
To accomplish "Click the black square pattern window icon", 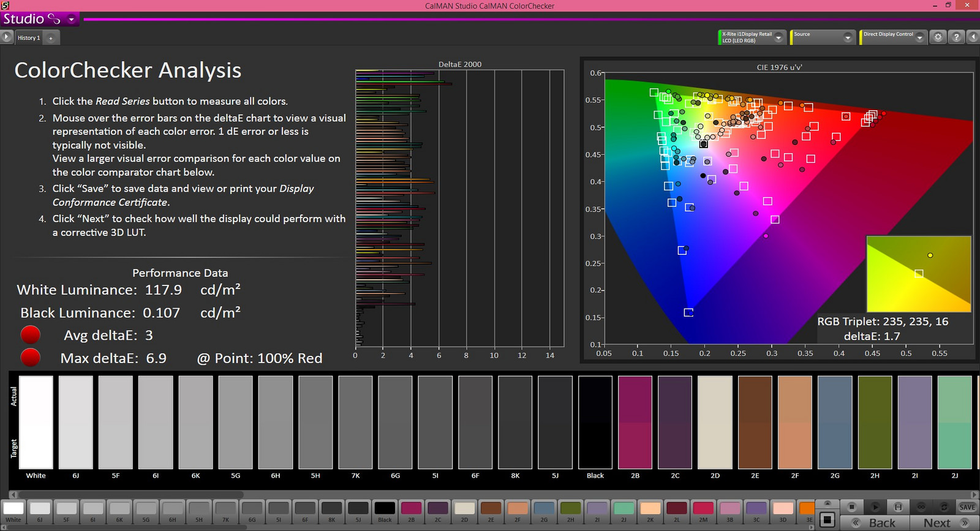I will click(x=827, y=520).
